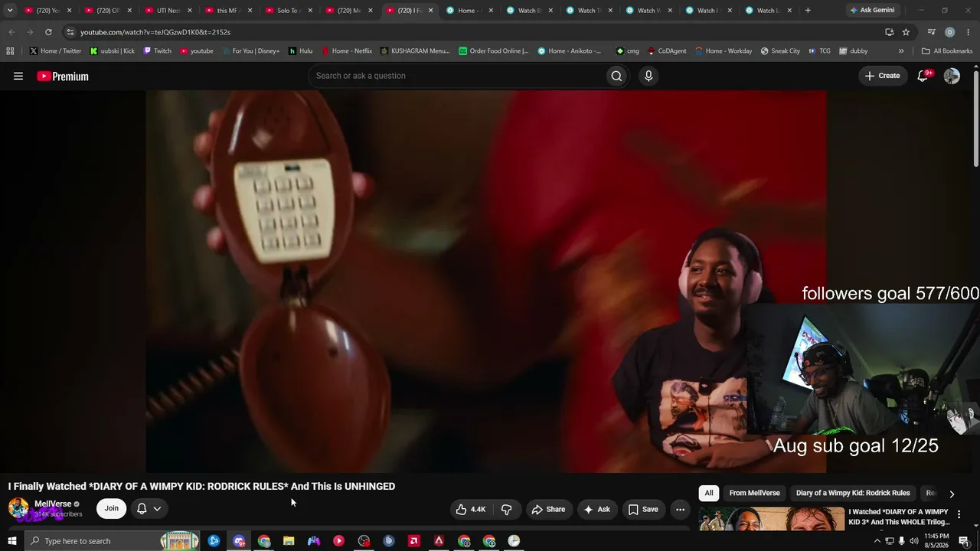
Task: Open the taskbar clock and date
Action: (937, 541)
